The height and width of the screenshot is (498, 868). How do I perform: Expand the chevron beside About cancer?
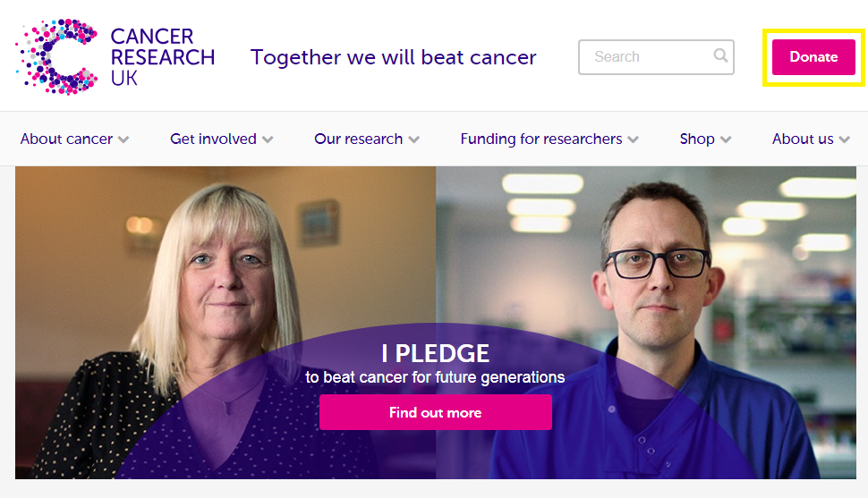tap(123, 139)
